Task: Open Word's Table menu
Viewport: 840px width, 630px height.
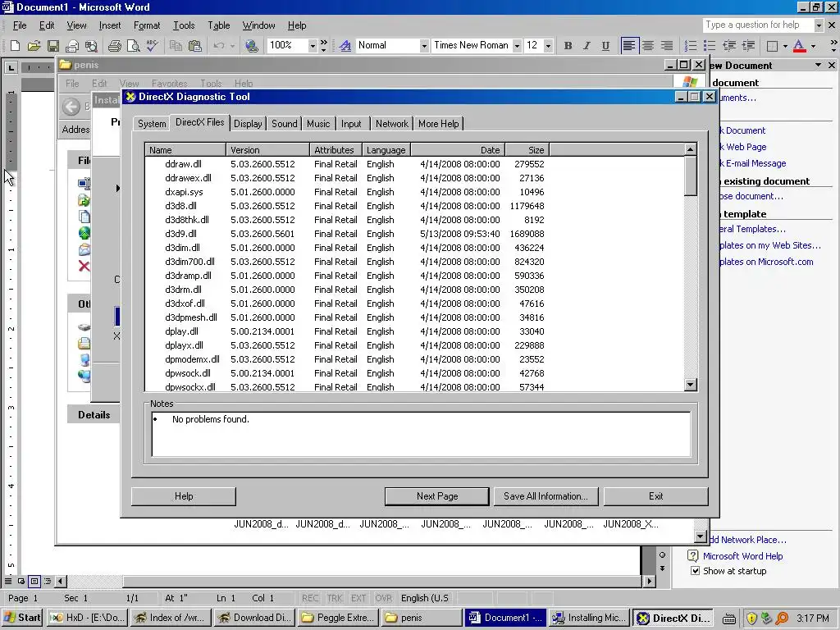Action: tap(218, 25)
